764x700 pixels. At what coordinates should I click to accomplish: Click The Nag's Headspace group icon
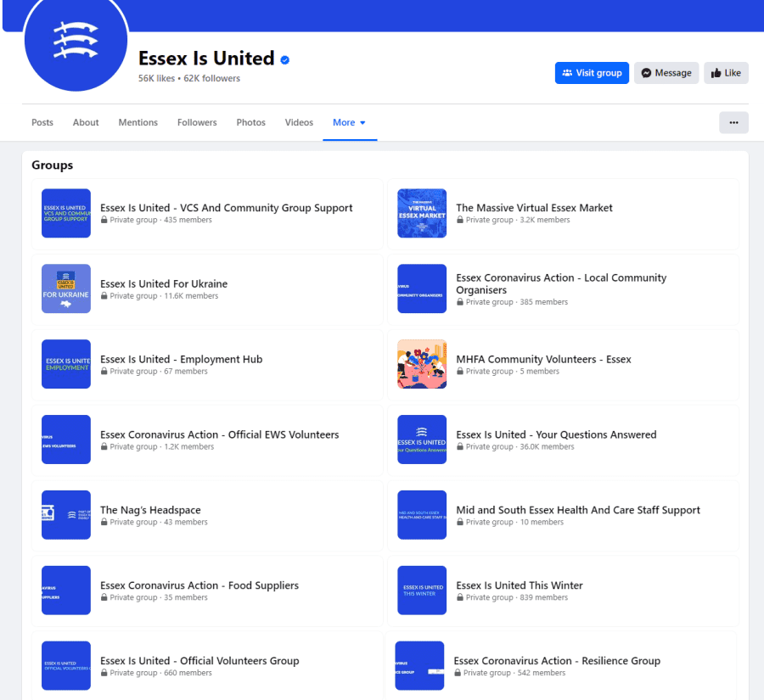(x=66, y=515)
